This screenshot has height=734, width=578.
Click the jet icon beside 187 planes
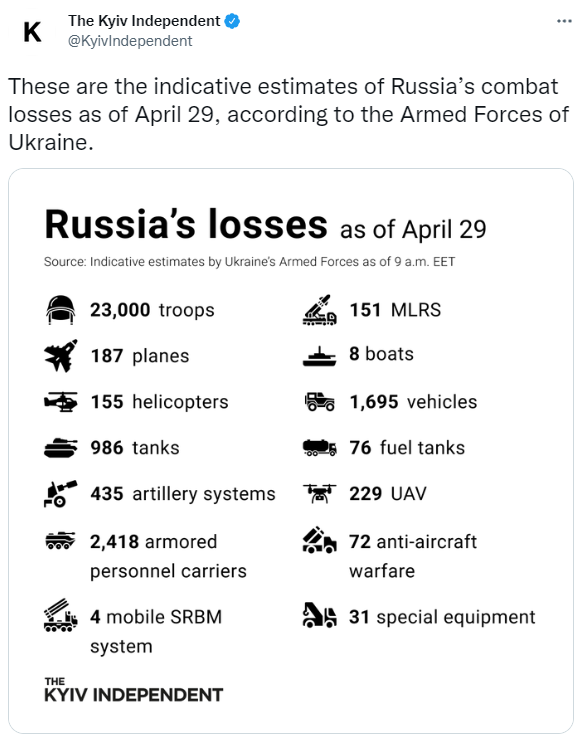coord(61,356)
